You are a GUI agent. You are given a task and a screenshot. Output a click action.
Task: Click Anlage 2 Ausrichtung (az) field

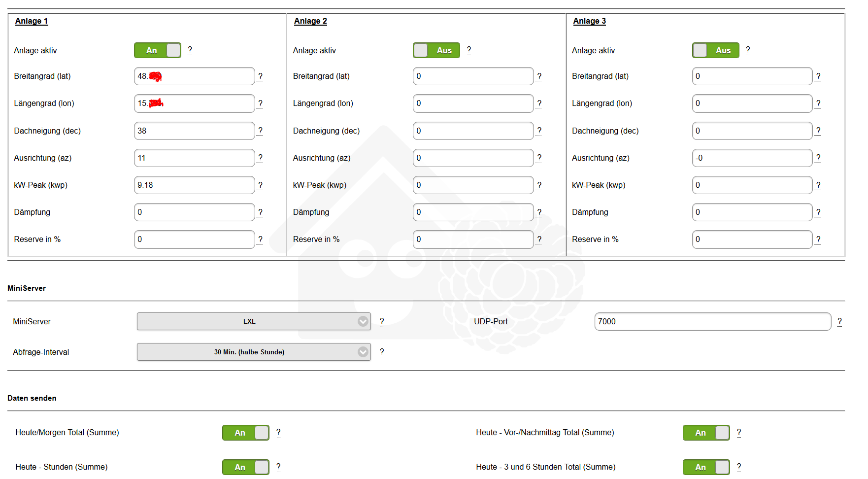(x=473, y=158)
